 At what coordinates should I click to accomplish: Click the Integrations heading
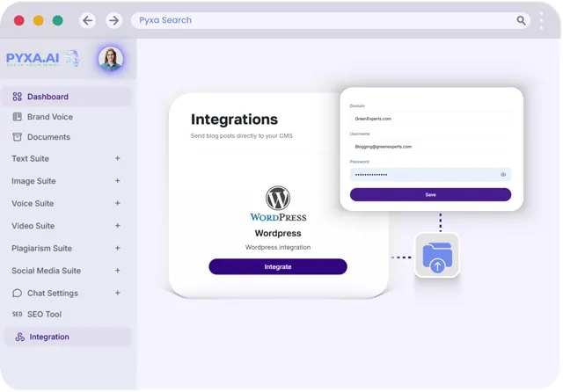click(x=234, y=120)
